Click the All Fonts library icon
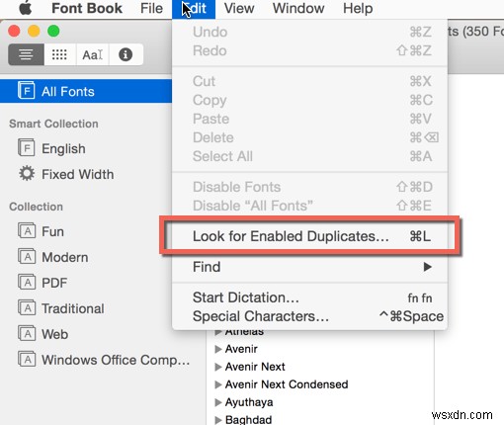 coord(26,90)
